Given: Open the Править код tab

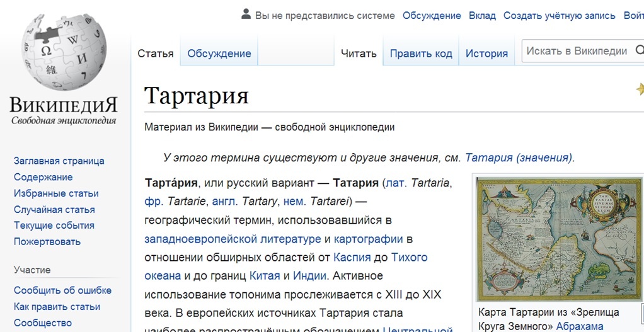Looking at the screenshot, I should click(x=421, y=54).
